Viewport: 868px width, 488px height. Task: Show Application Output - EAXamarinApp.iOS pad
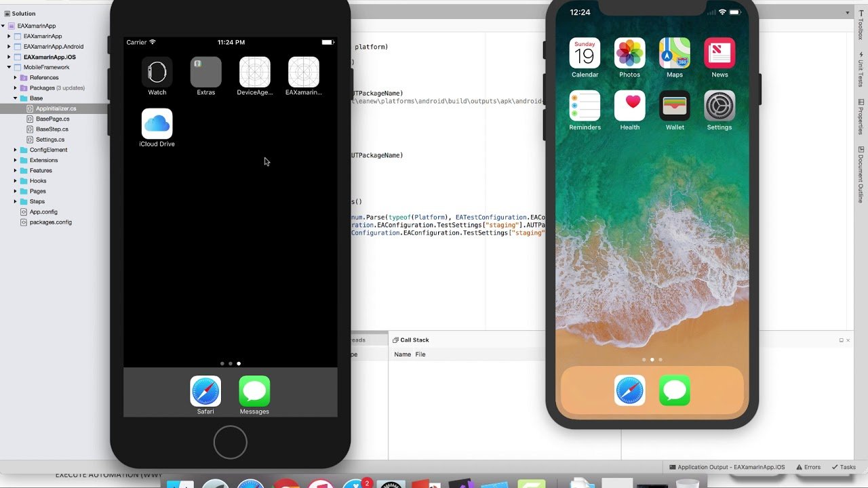coord(727,467)
